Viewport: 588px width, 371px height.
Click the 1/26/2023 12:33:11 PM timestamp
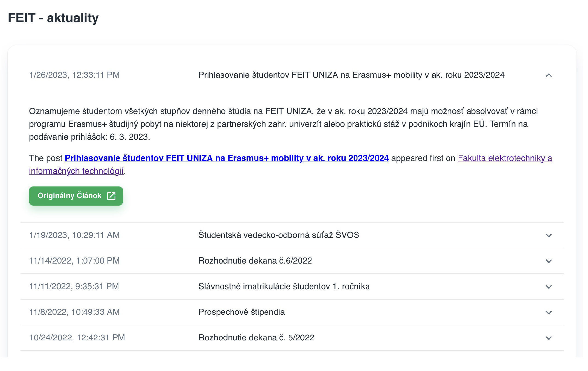[74, 75]
